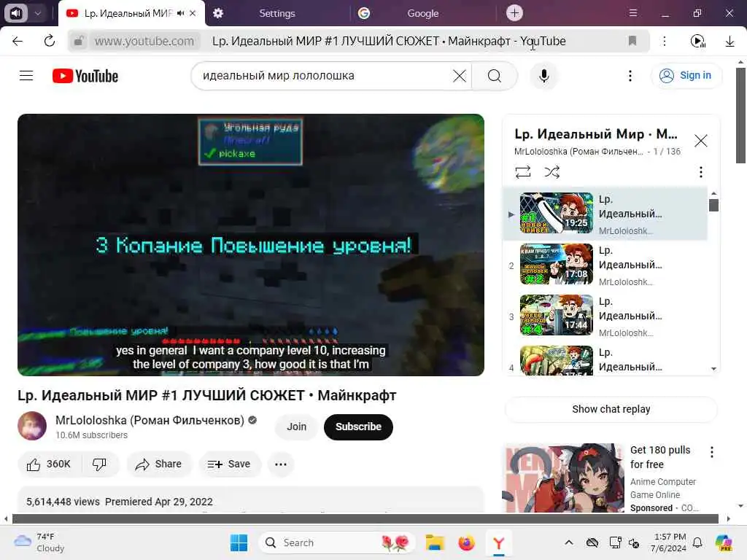
Task: Subscribe to MrLololoshka channel
Action: click(x=358, y=427)
